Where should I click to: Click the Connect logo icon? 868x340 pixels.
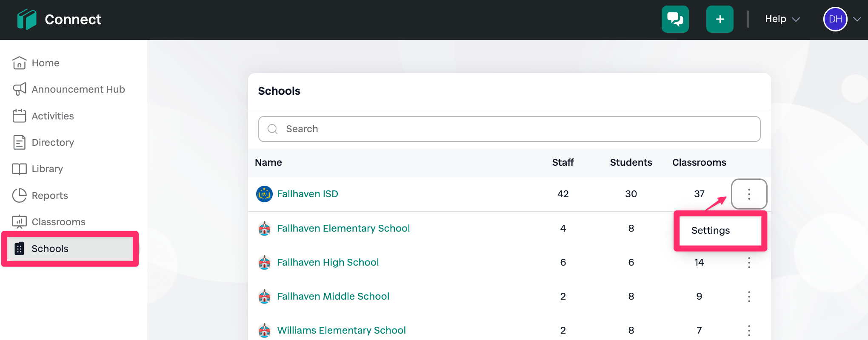pos(26,20)
